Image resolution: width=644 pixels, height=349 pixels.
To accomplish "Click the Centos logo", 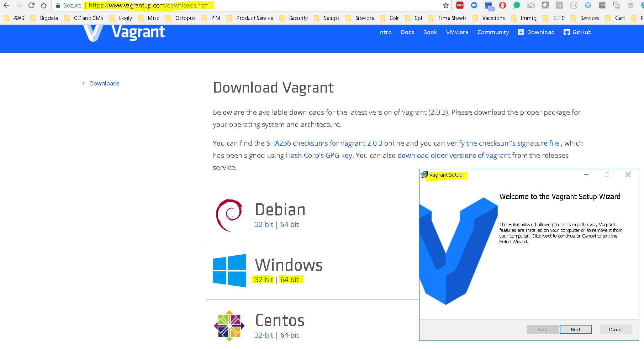I will [229, 326].
